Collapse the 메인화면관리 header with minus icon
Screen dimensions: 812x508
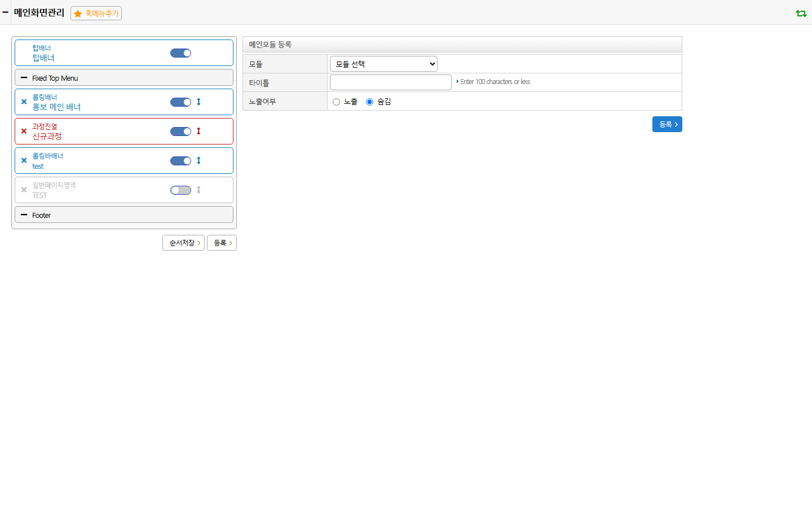(x=5, y=12)
